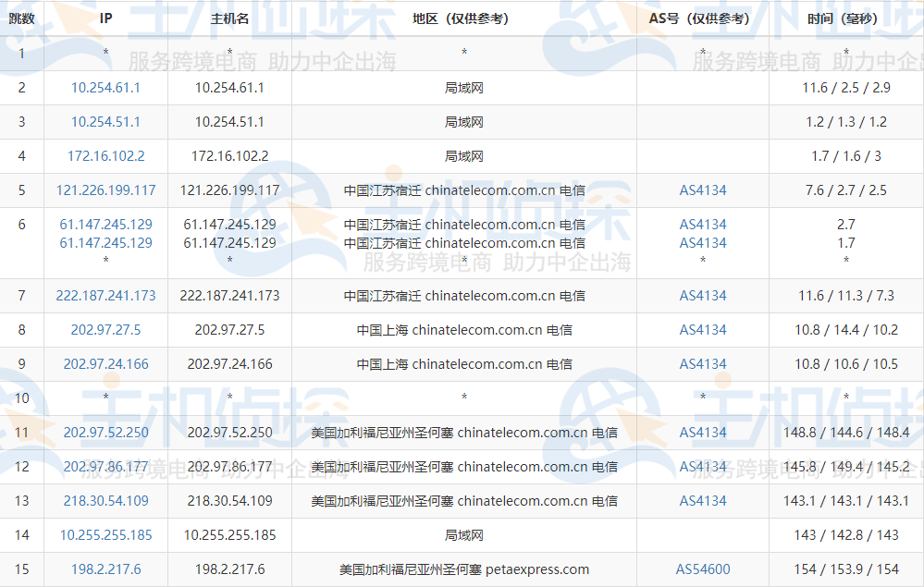This screenshot has height=587, width=924.
Task: Open the IP link 10.254.61.1
Action: click(105, 88)
